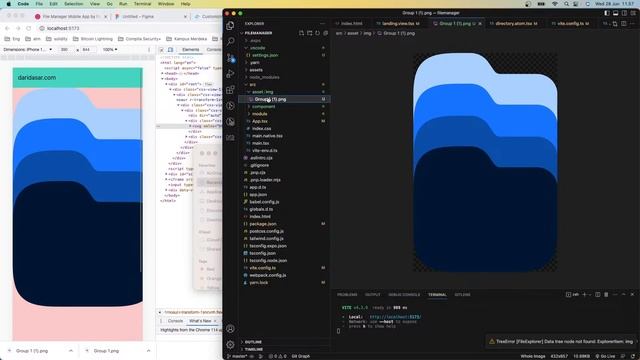Click Go Live in the status bar
This screenshot has width=640, height=360.
click(x=606, y=356)
